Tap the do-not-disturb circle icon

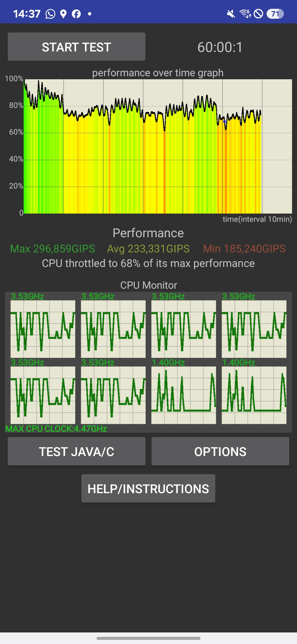(258, 14)
